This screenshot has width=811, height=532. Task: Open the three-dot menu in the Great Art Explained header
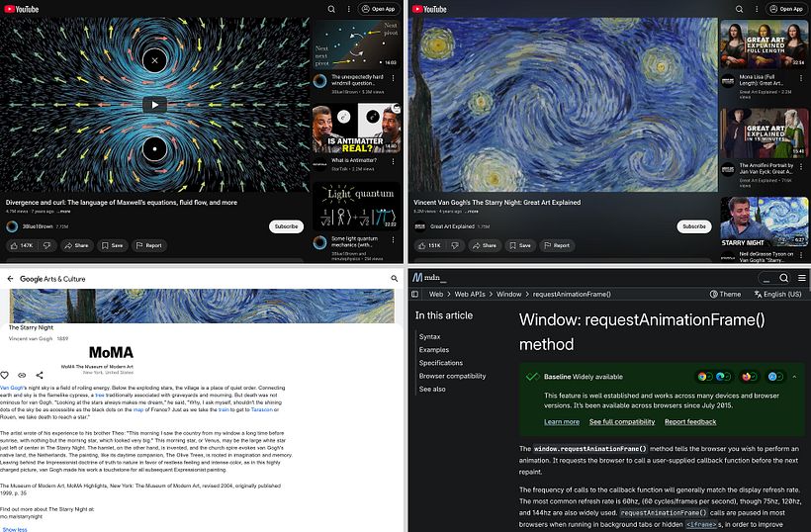tap(757, 9)
